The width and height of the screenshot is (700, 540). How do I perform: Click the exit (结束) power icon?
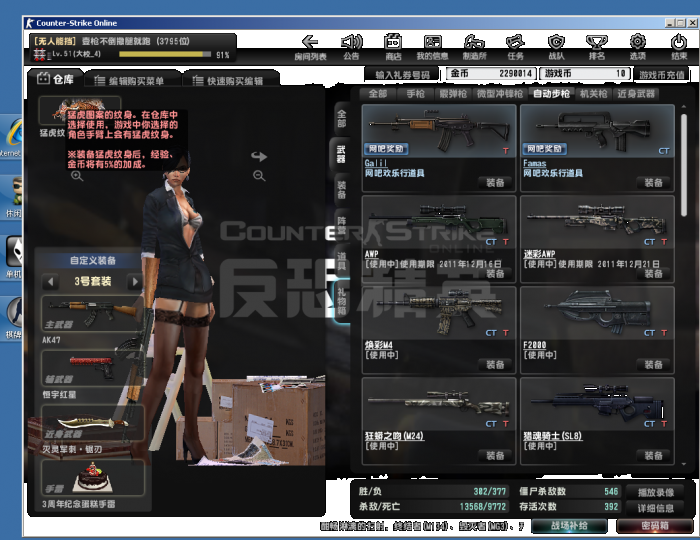pyautogui.click(x=679, y=48)
